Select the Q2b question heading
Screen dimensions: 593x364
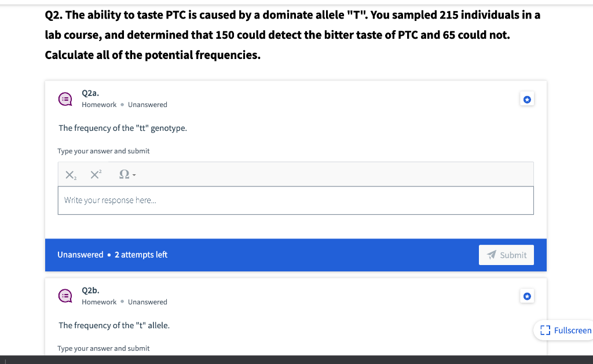(x=90, y=290)
